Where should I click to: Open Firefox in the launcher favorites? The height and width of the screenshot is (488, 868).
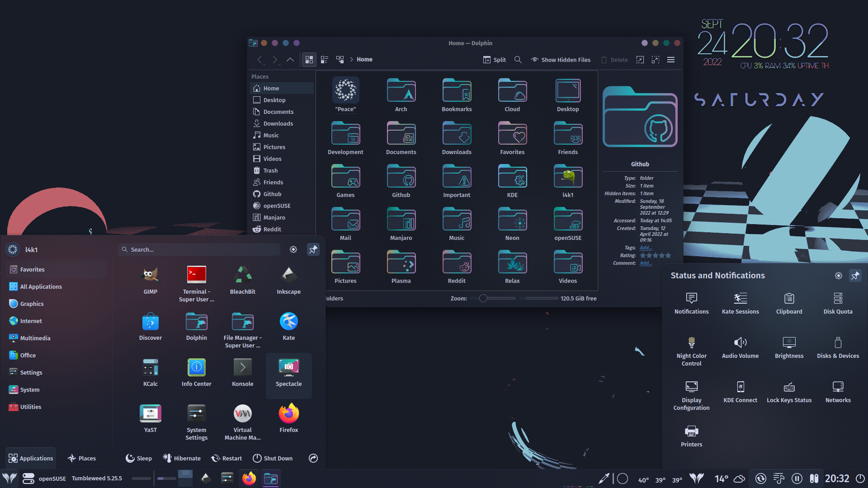(x=288, y=418)
